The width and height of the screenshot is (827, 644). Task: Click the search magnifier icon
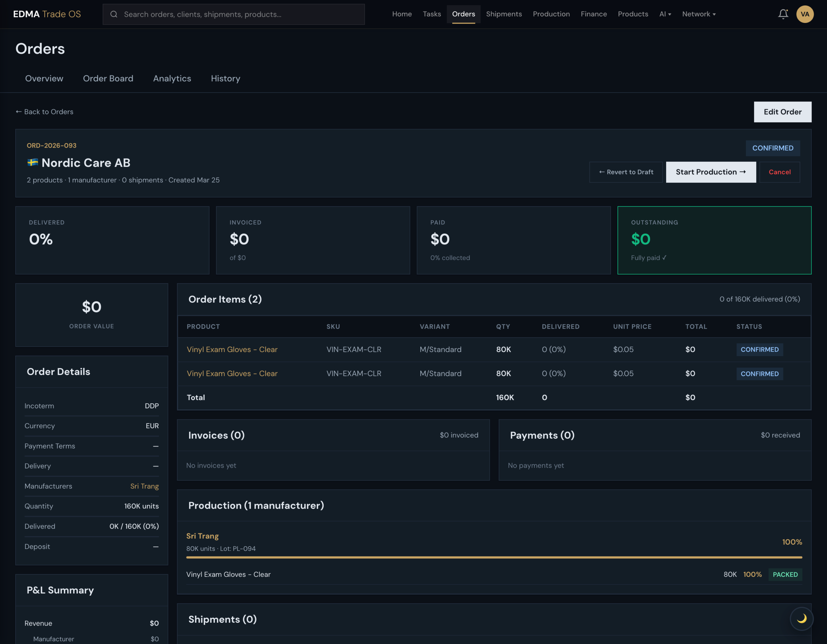[114, 15]
